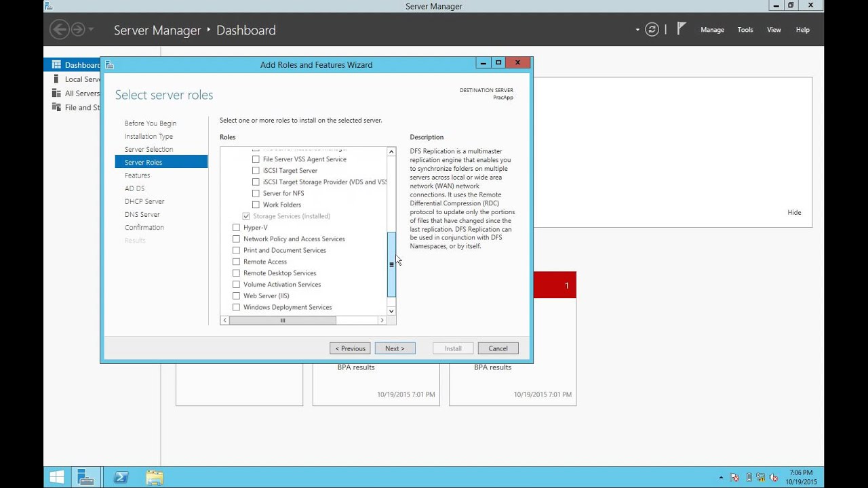Click the Storage Services (Installed) checkbox
Viewport: 868px width, 488px height.
tap(245, 216)
